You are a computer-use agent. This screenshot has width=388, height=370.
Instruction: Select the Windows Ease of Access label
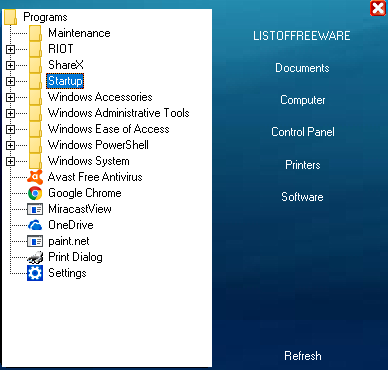point(109,129)
